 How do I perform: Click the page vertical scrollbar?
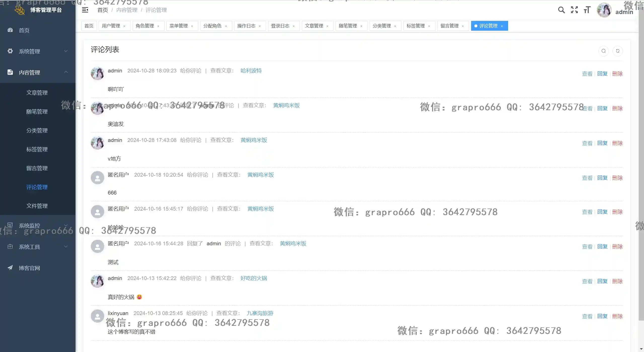pyautogui.click(x=641, y=161)
